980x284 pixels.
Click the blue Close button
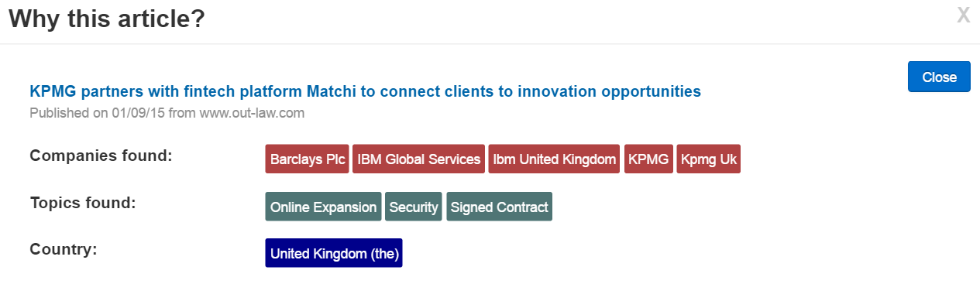coord(939,77)
